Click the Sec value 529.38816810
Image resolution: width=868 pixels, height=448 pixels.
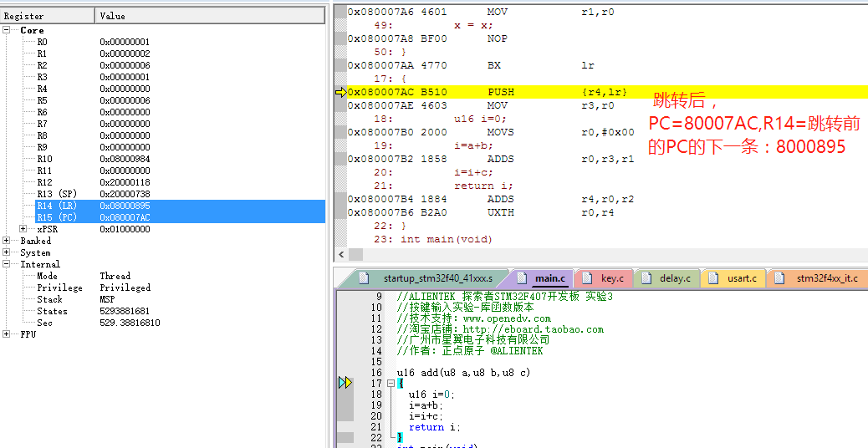pyautogui.click(x=130, y=323)
